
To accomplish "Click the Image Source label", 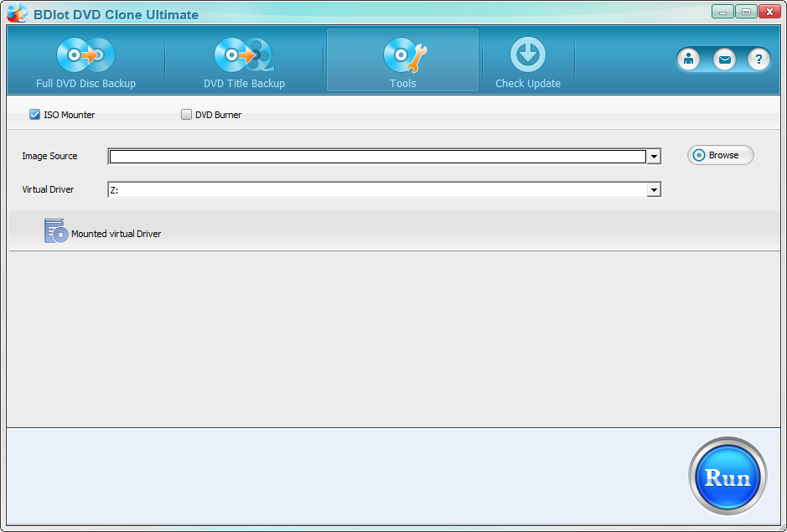I will point(49,156).
